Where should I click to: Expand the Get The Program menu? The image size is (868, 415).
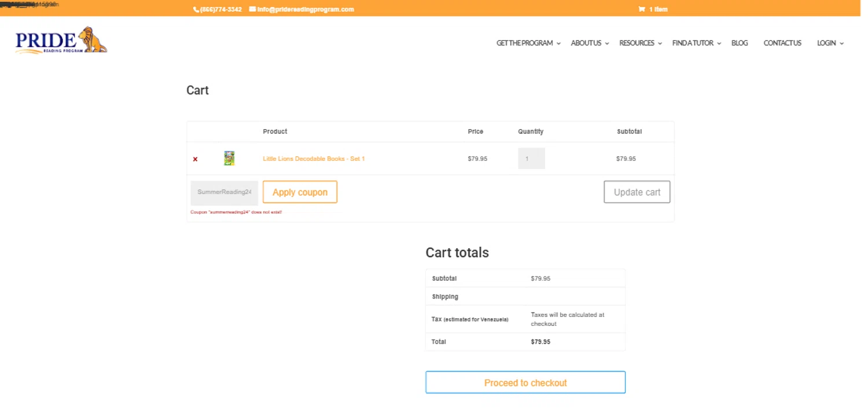(528, 43)
